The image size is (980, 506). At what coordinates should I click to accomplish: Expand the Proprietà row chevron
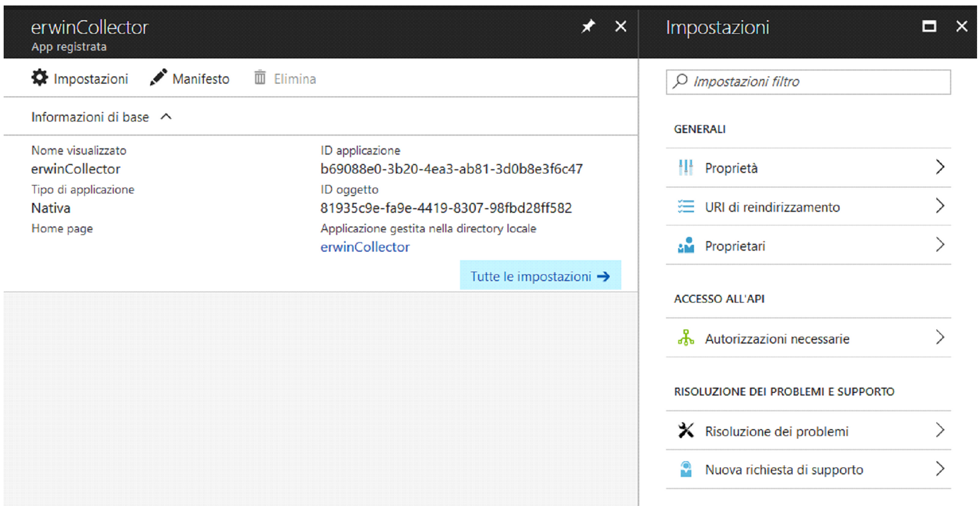[x=940, y=167]
